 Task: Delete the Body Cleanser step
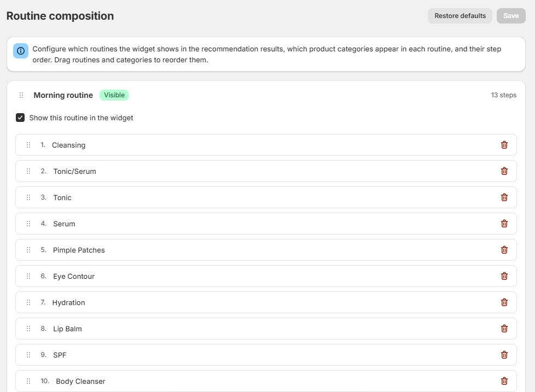coord(504,381)
